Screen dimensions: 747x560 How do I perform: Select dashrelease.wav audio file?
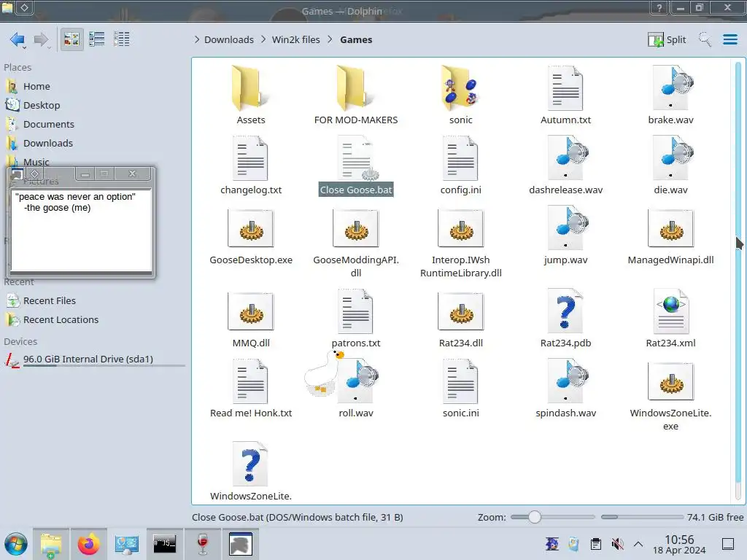click(565, 166)
